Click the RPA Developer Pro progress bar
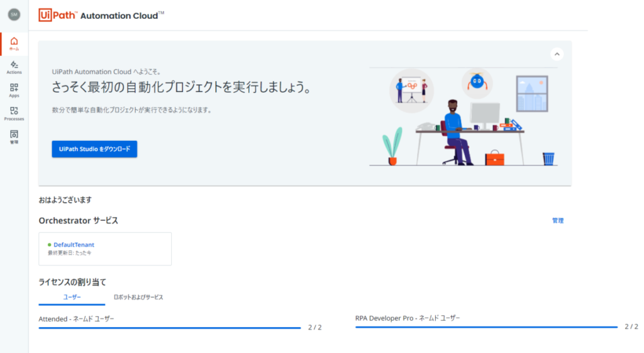Viewport: 644px width, 353px height. point(486,327)
